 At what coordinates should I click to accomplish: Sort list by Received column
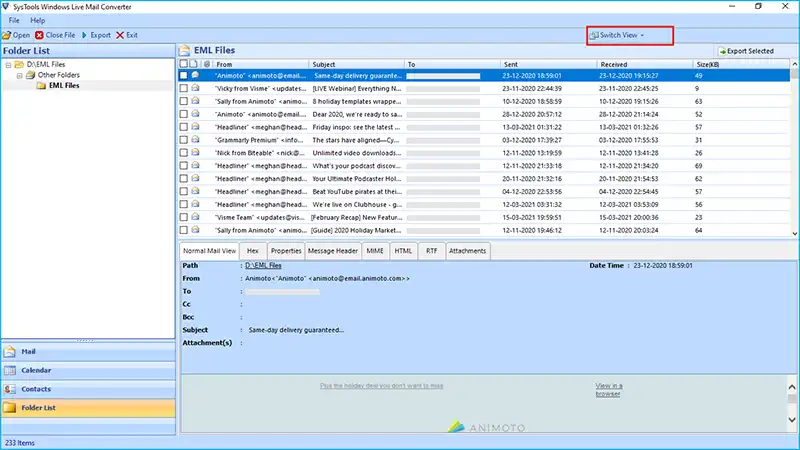point(645,64)
